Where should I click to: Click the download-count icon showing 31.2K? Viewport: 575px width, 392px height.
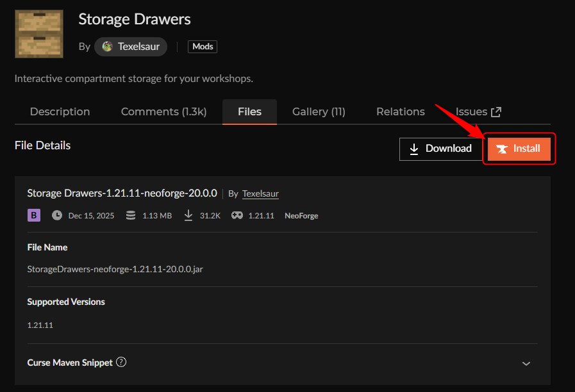pyautogui.click(x=188, y=215)
